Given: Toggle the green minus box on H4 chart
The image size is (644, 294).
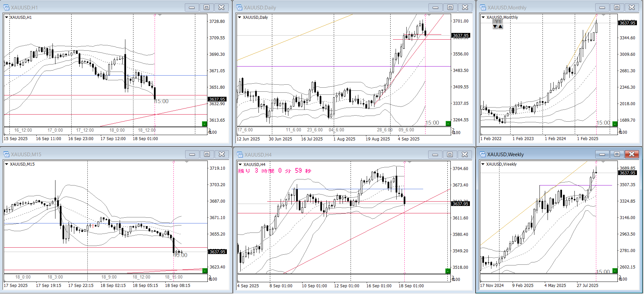Looking at the screenshot, I should (x=448, y=271).
